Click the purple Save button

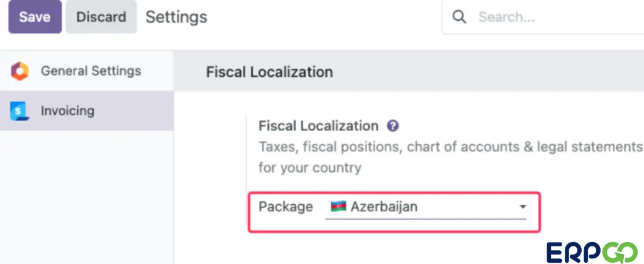[x=35, y=17]
